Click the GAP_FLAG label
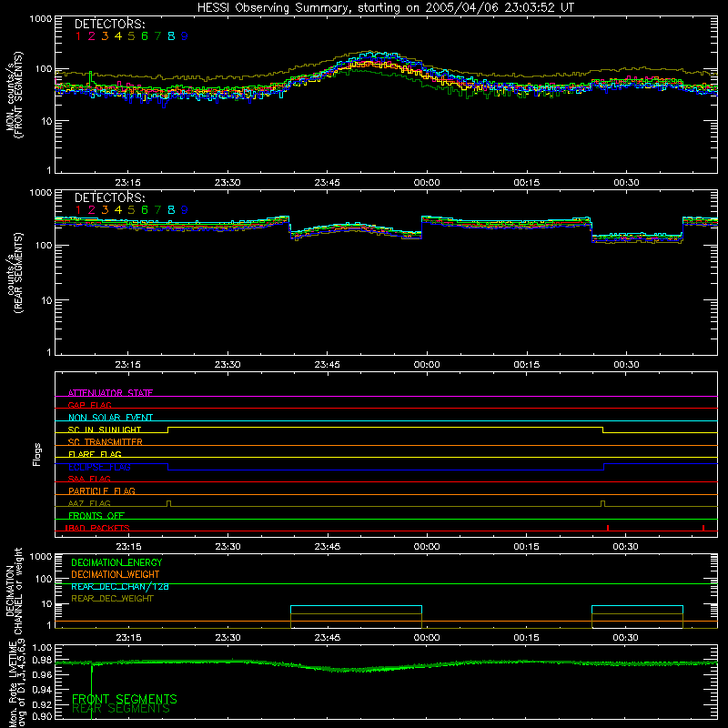Image resolution: width=728 pixels, height=728 pixels. pos(89,405)
